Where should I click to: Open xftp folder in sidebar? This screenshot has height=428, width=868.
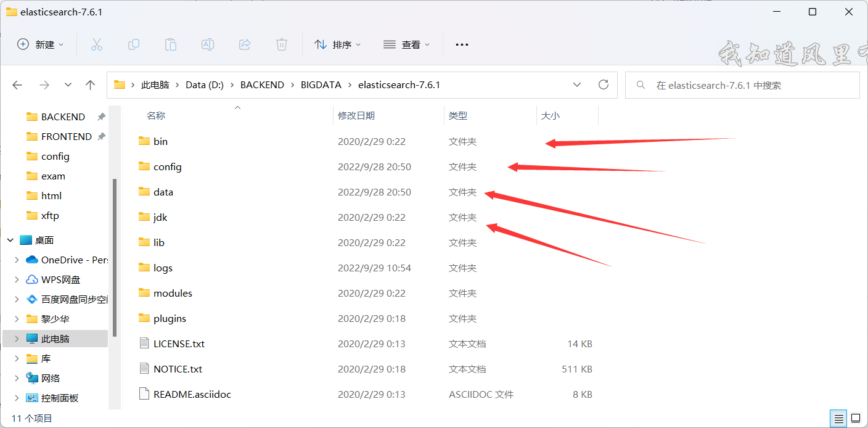pyautogui.click(x=50, y=215)
